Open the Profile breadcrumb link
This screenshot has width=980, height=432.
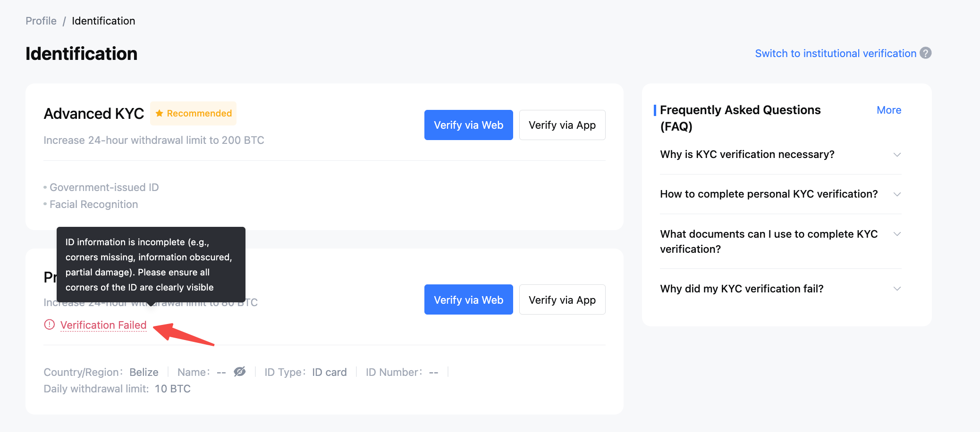pos(41,21)
